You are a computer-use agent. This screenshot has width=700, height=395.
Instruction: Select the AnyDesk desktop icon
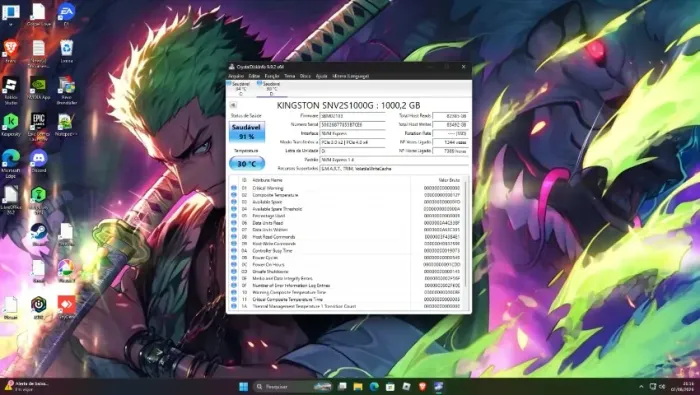pyautogui.click(x=67, y=308)
